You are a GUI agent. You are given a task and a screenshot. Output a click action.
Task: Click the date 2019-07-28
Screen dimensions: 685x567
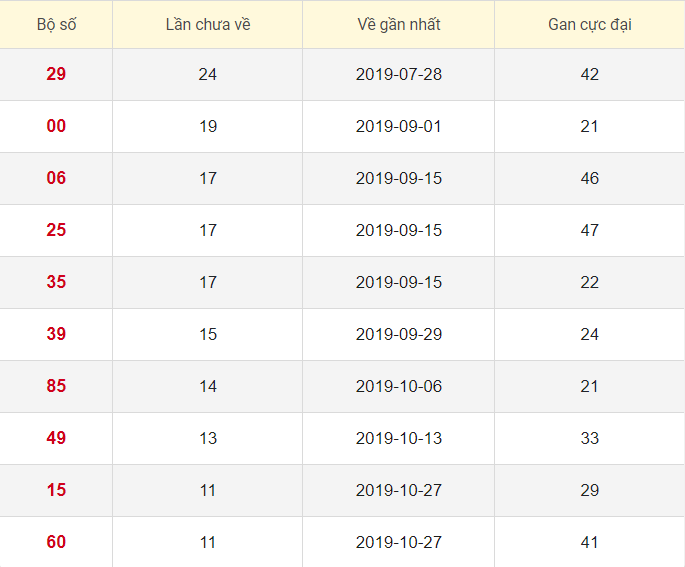tap(398, 74)
